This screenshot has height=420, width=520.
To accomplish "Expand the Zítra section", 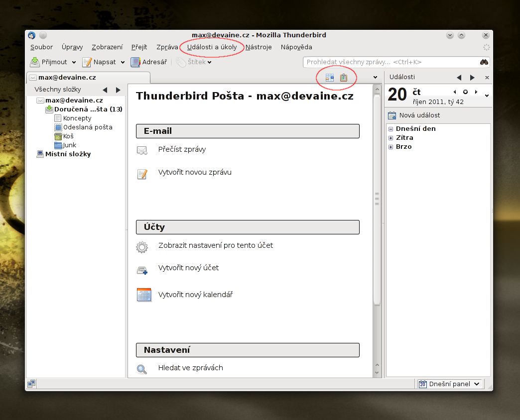I will (390, 138).
